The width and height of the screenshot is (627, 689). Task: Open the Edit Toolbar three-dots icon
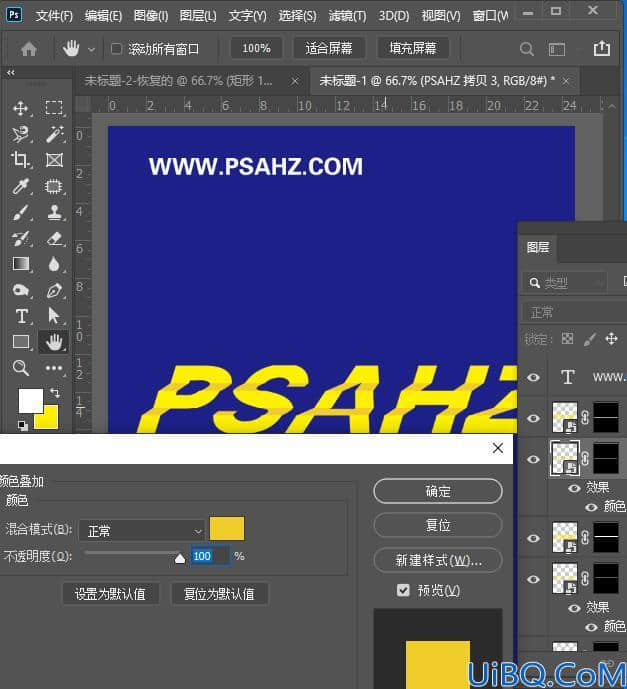(x=54, y=368)
